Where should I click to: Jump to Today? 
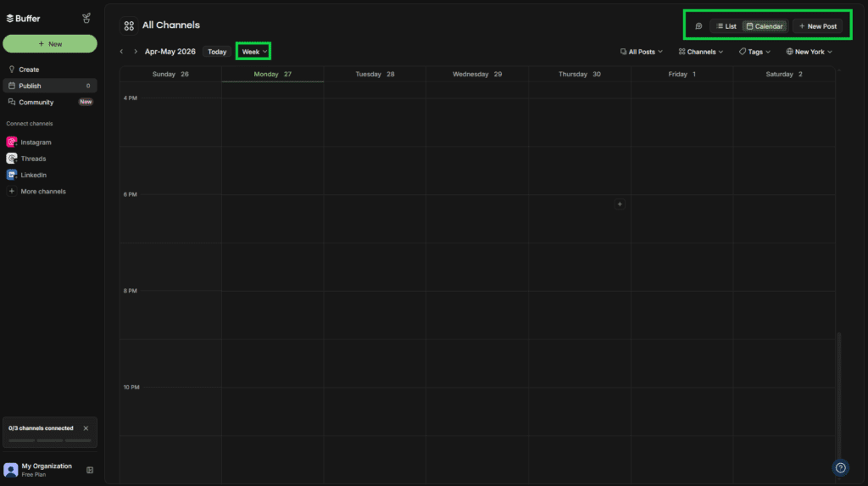tap(217, 52)
